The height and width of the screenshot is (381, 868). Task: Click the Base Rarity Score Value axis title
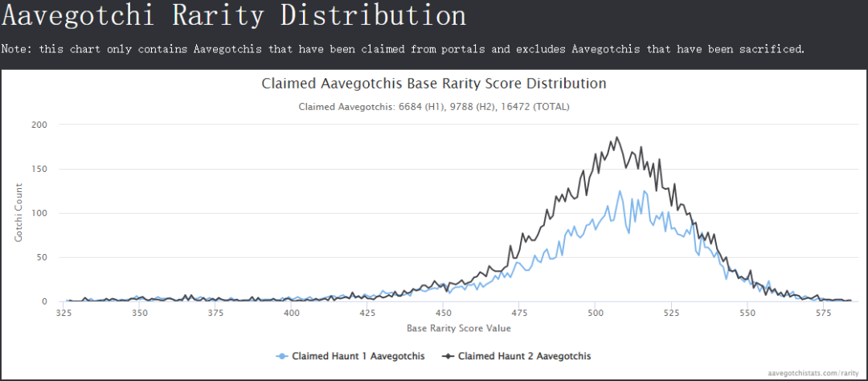[x=459, y=329]
